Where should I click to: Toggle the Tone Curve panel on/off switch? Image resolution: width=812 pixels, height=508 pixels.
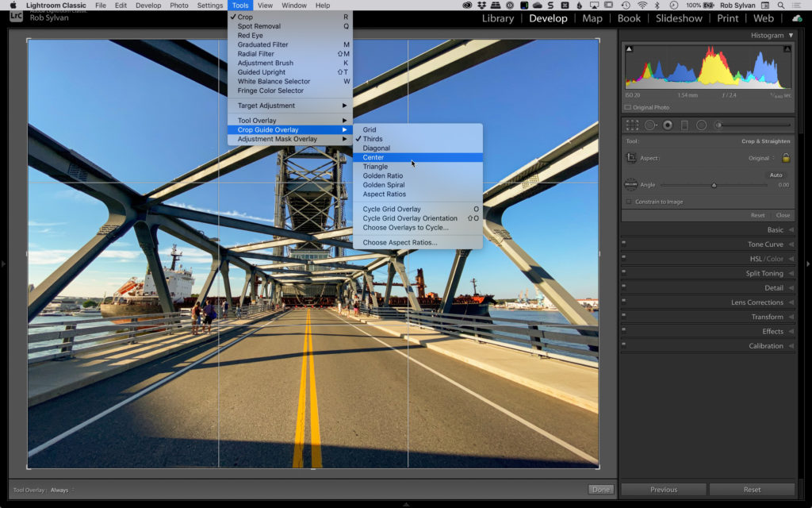click(623, 242)
